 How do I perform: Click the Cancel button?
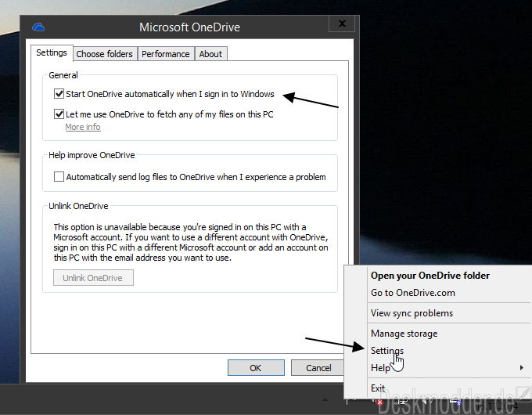(318, 367)
